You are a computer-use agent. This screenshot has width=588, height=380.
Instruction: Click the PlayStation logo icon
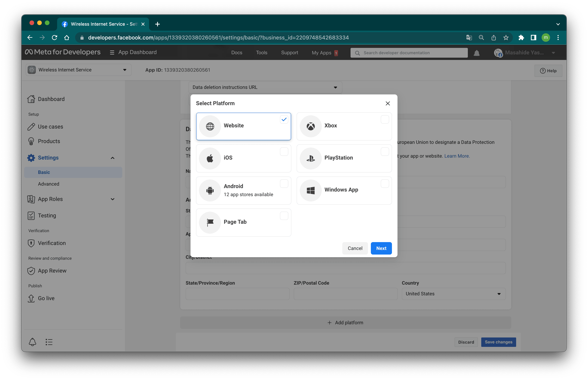(x=310, y=158)
